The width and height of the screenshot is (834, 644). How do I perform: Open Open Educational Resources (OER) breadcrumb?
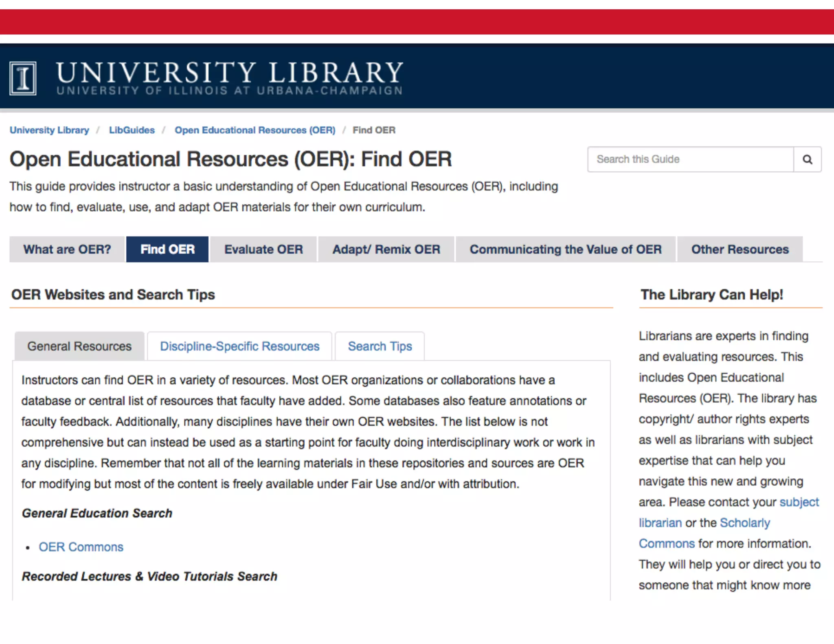tap(255, 130)
